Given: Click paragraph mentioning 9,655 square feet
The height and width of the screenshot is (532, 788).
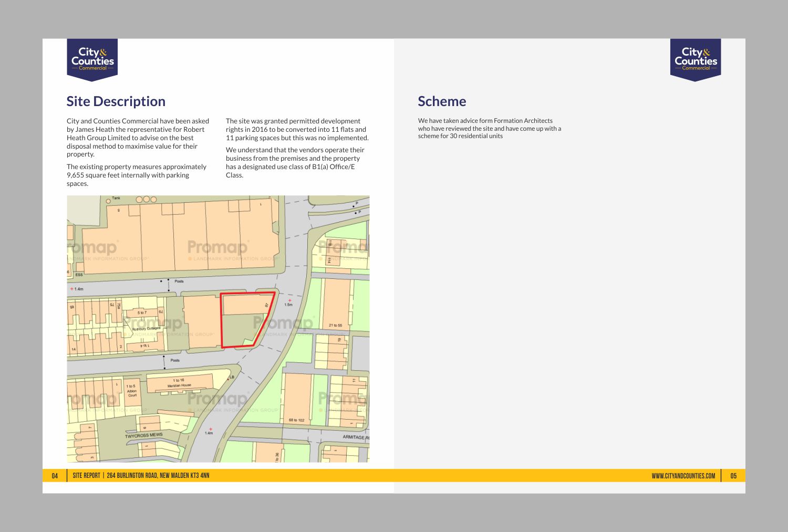Looking at the screenshot, I should (137, 175).
